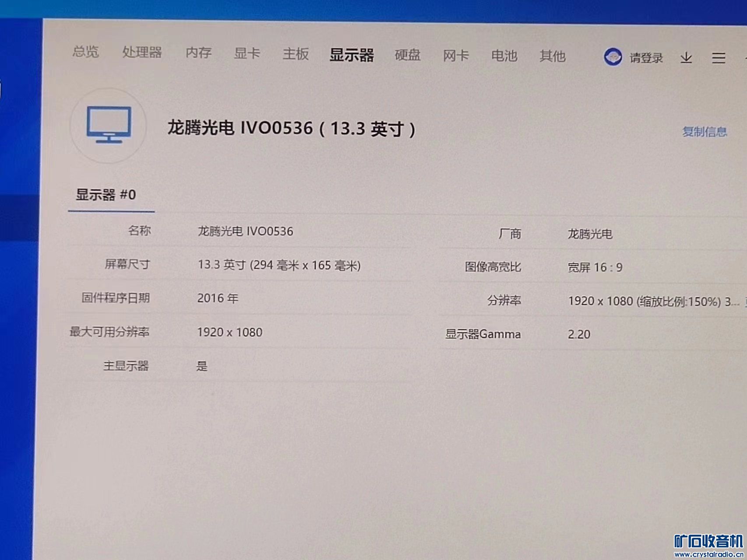Open the 总览 overview tab
Image resolution: width=747 pixels, height=560 pixels.
pos(85,52)
